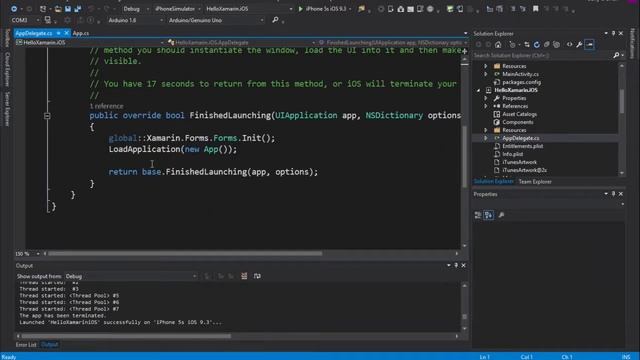Switch to the Solution Explorer bottom tab
Screen dimensions: 640x360
[493, 182]
